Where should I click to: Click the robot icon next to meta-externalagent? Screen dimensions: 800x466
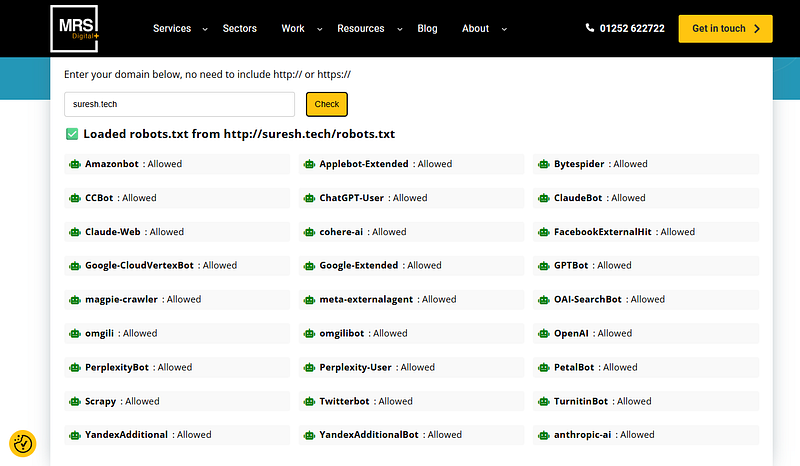click(x=309, y=300)
